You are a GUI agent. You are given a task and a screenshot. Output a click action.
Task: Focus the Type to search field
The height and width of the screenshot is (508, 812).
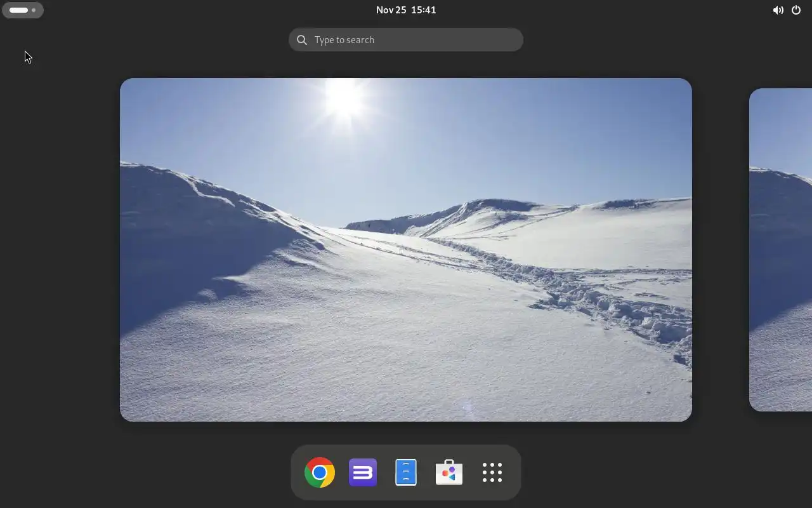(406, 40)
